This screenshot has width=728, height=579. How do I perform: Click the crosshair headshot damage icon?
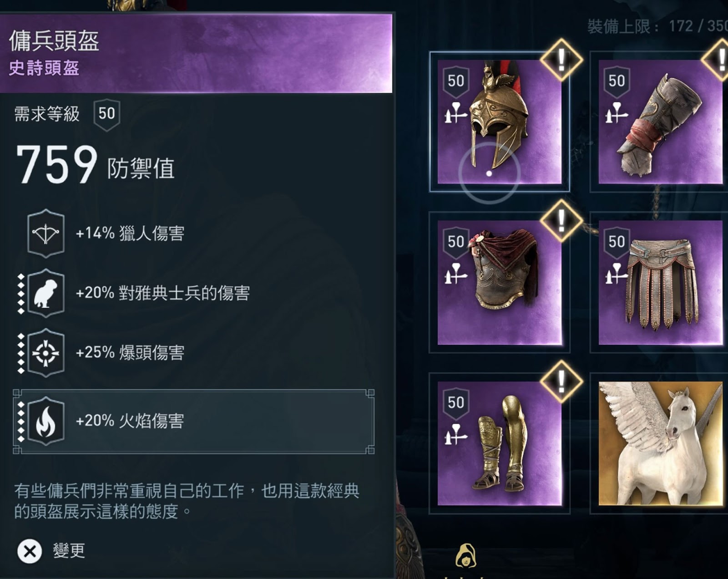coord(45,353)
